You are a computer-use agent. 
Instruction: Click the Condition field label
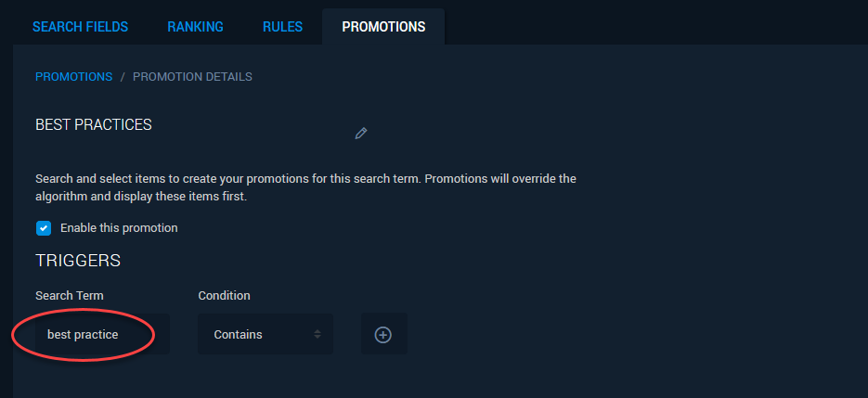pyautogui.click(x=225, y=296)
